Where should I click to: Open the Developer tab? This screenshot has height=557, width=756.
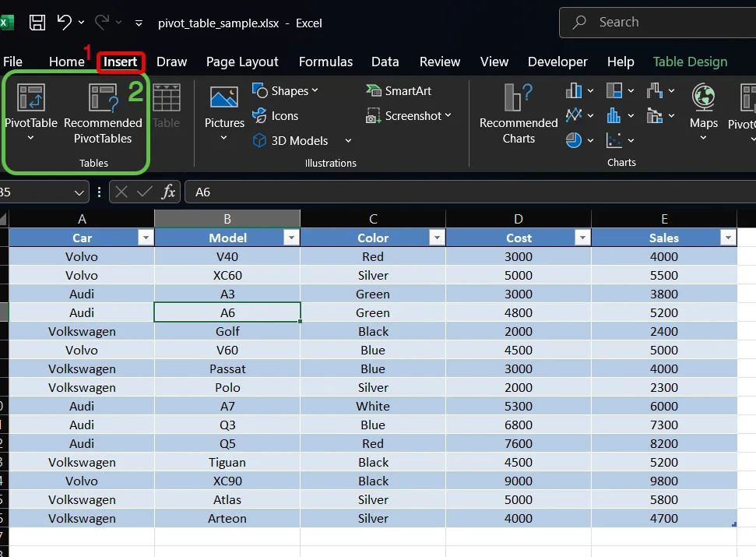[557, 62]
